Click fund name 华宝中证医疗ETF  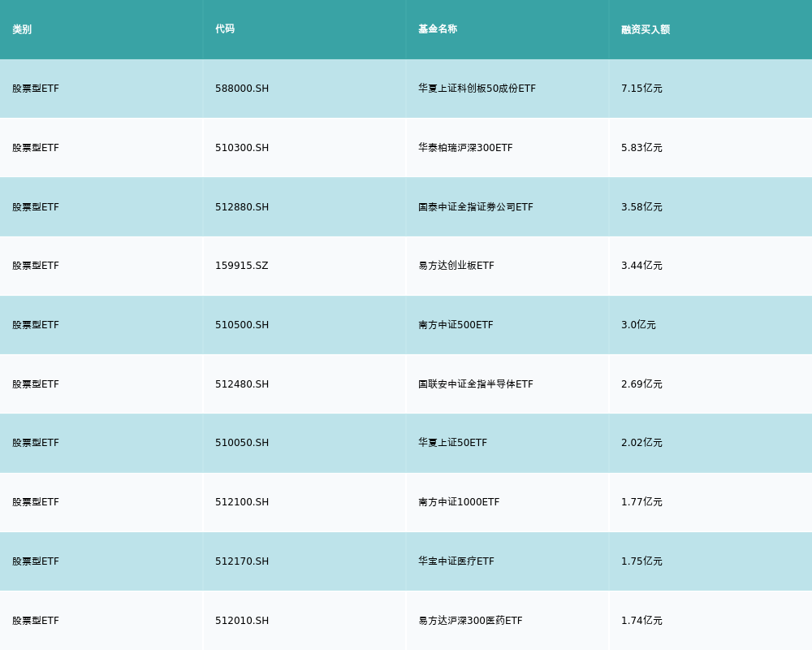coord(456,561)
